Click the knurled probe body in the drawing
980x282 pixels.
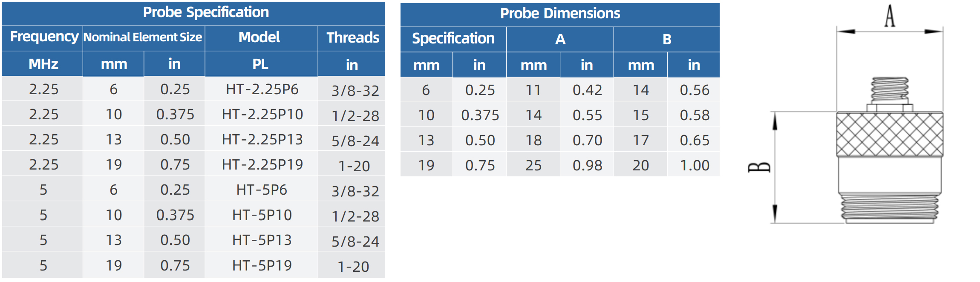click(889, 134)
